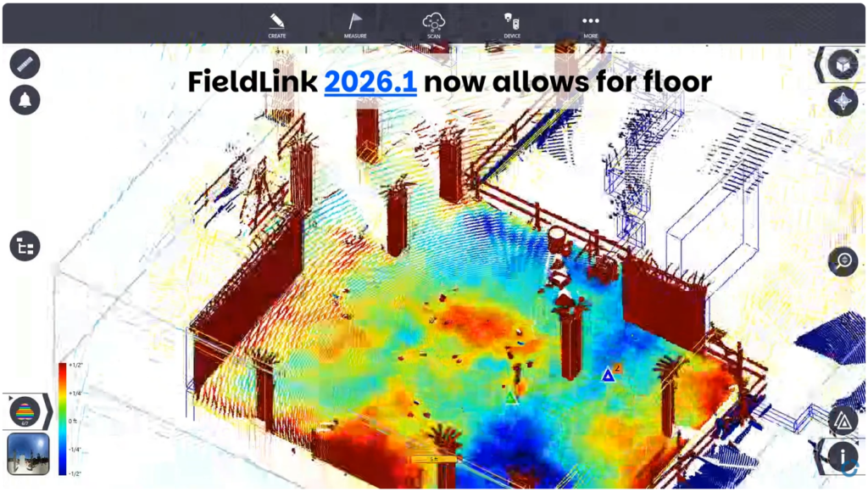Click the compass orientation icon
Image resolution: width=868 pixels, height=492 pixels.
pyautogui.click(x=843, y=102)
